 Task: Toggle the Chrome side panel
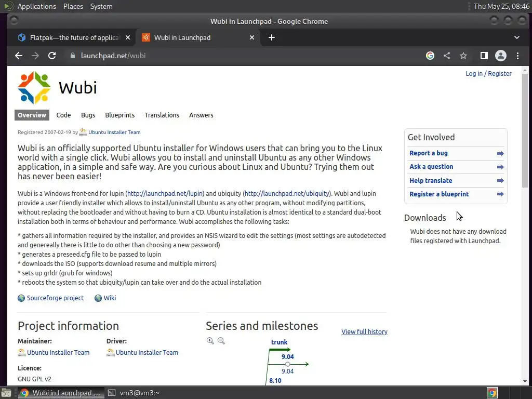[484, 56]
